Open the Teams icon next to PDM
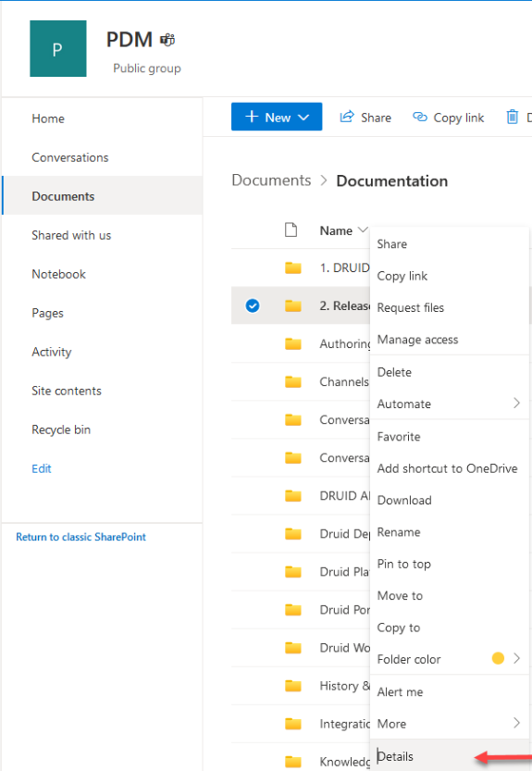Image resolution: width=532 pixels, height=771 pixels. coord(167,40)
